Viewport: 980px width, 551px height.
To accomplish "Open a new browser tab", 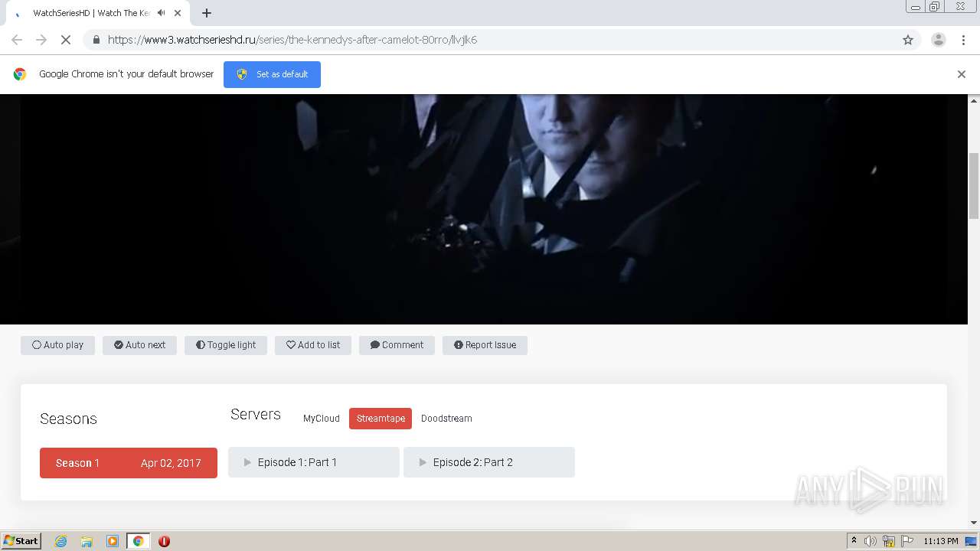I will pos(207,13).
